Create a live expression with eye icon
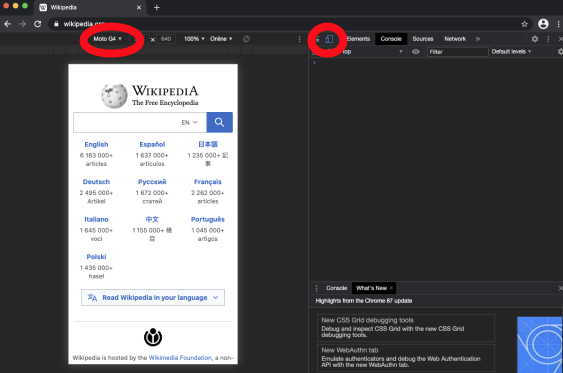The image size is (563, 373). tap(415, 52)
